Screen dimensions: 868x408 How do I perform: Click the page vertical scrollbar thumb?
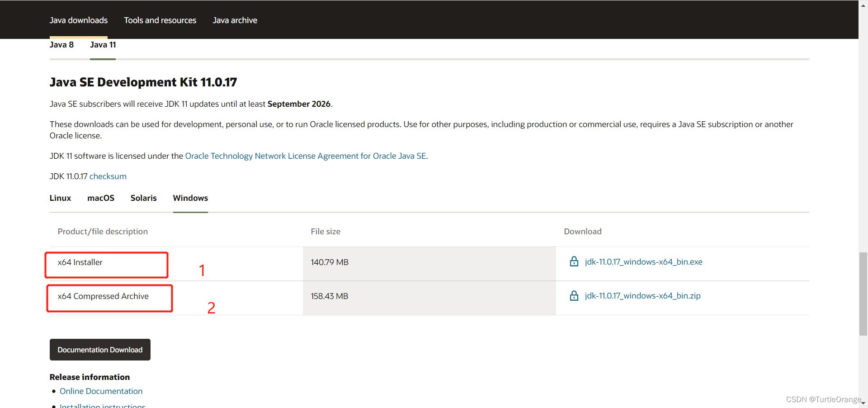point(863,294)
